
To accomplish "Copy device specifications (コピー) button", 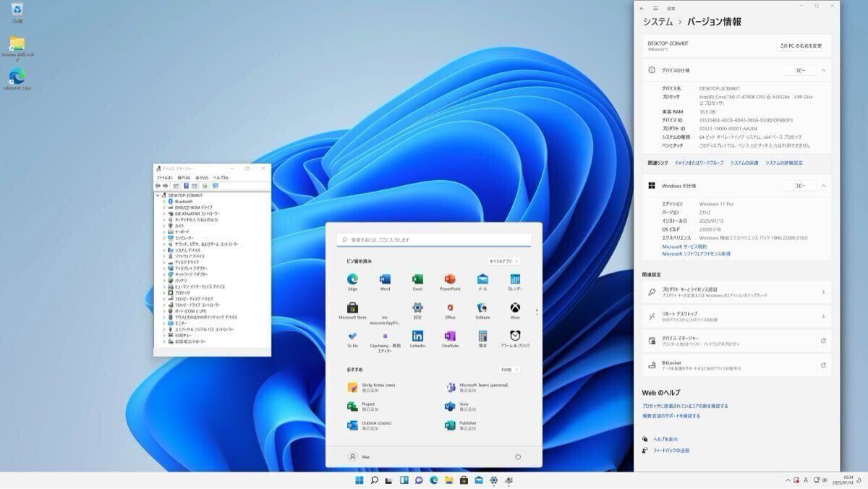I will 800,70.
